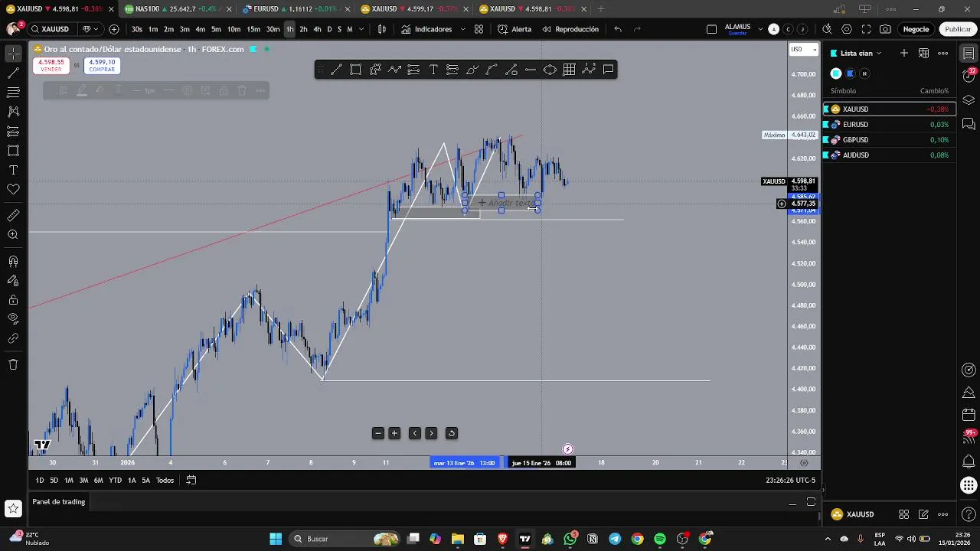
Task: Select the crosshair cursor tool
Action: (13, 54)
